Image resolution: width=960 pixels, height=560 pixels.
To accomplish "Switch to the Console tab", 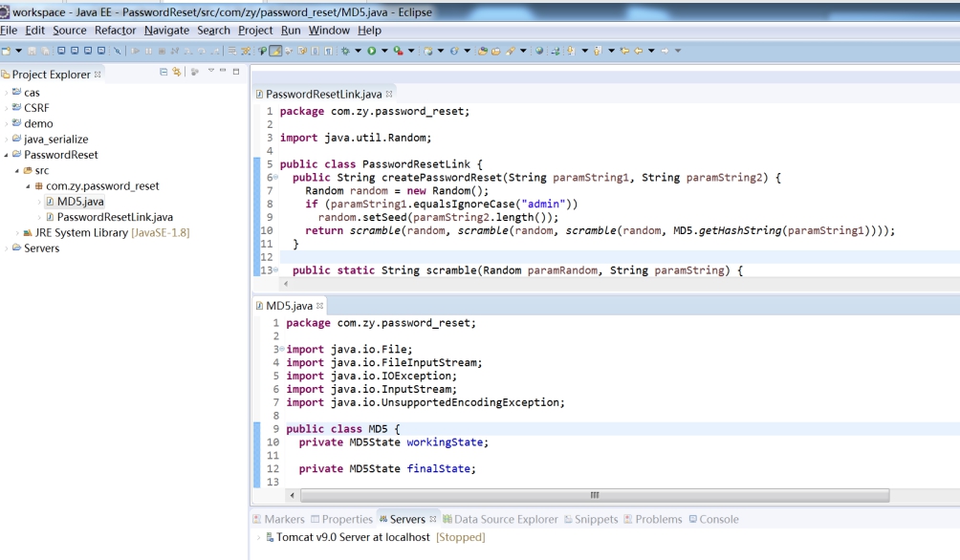I will 714,519.
